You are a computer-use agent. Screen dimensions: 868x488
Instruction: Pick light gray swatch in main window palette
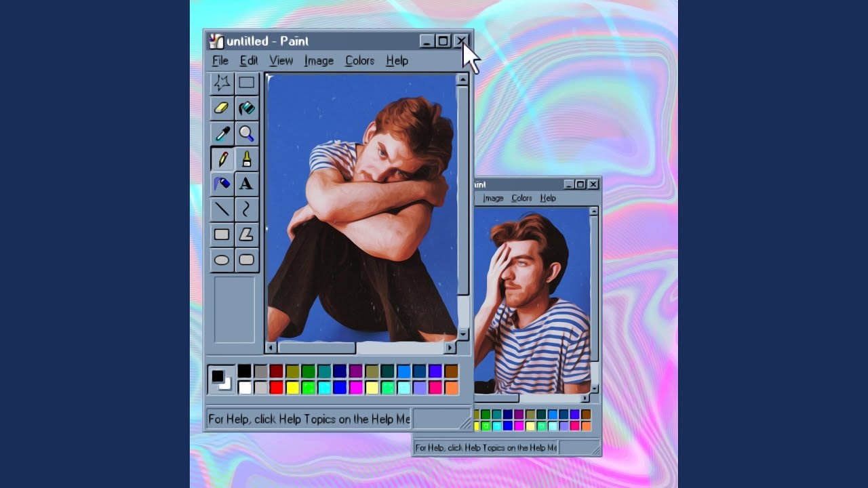pyautogui.click(x=260, y=388)
